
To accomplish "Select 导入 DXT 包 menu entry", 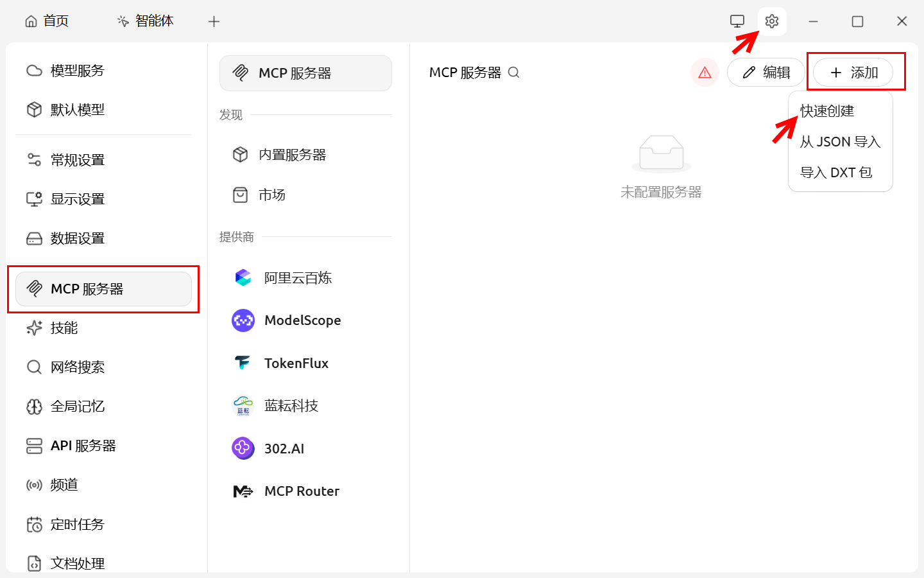I will 835,173.
